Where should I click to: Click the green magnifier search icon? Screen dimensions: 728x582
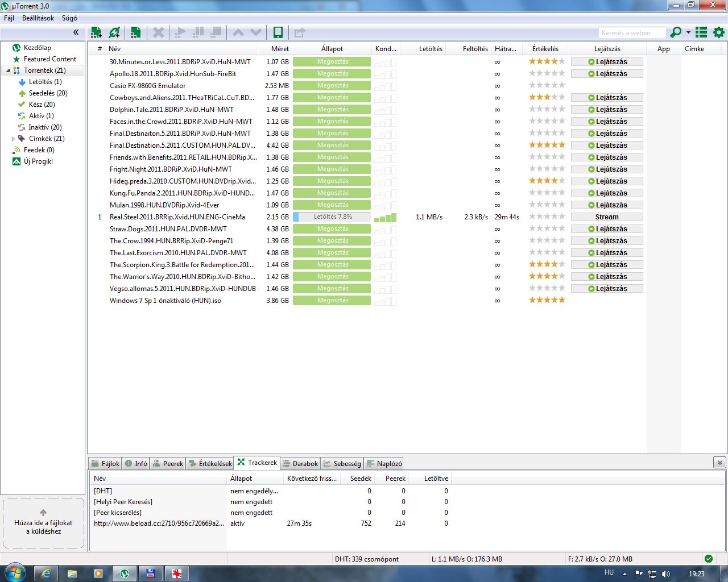pyautogui.click(x=676, y=32)
